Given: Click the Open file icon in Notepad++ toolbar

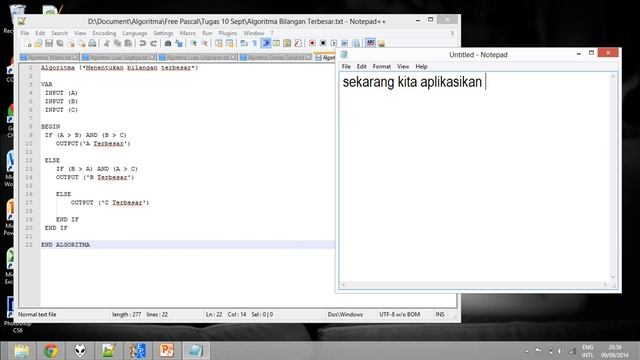Looking at the screenshot, I should coord(38,44).
